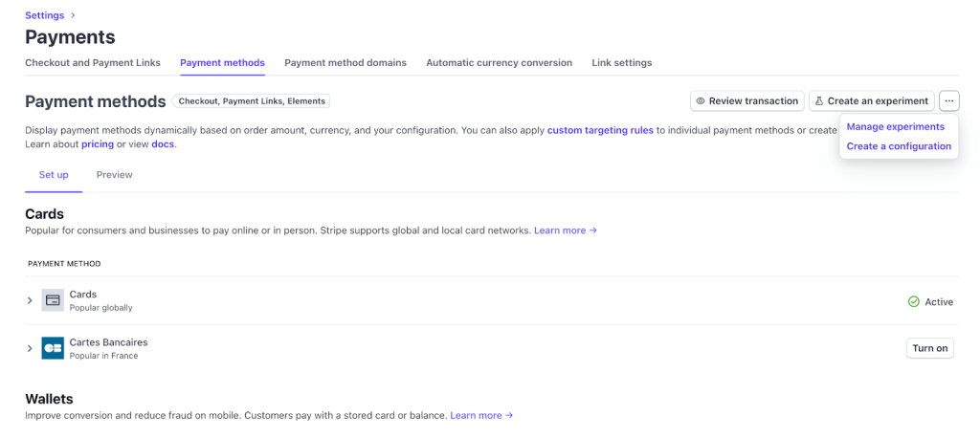Click the Checkout, Payment Links, Elements tag

click(251, 100)
